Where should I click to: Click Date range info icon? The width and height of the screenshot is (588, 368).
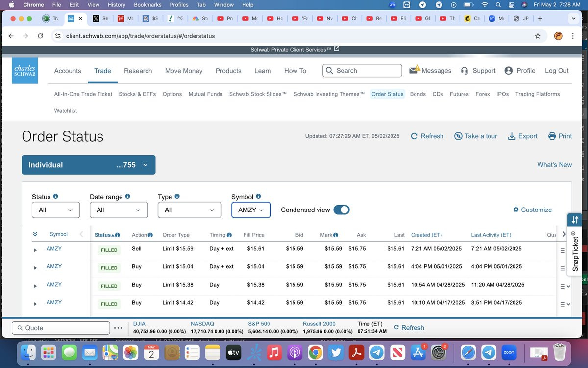(127, 196)
